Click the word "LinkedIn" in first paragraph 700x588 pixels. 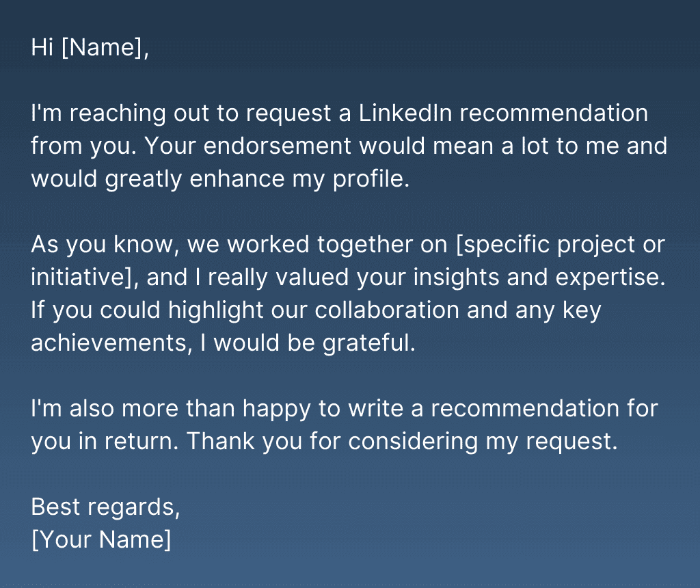405,113
